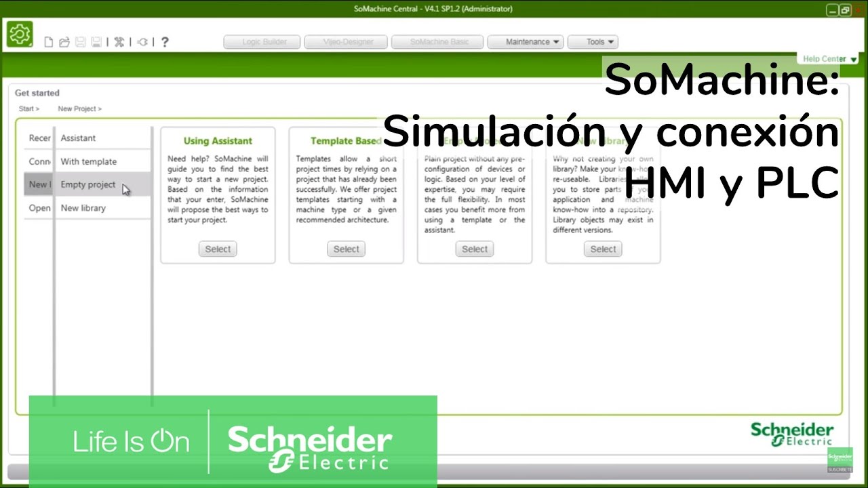The height and width of the screenshot is (488, 868).
Task: Click the Vijeo-Designer button
Action: (x=347, y=42)
